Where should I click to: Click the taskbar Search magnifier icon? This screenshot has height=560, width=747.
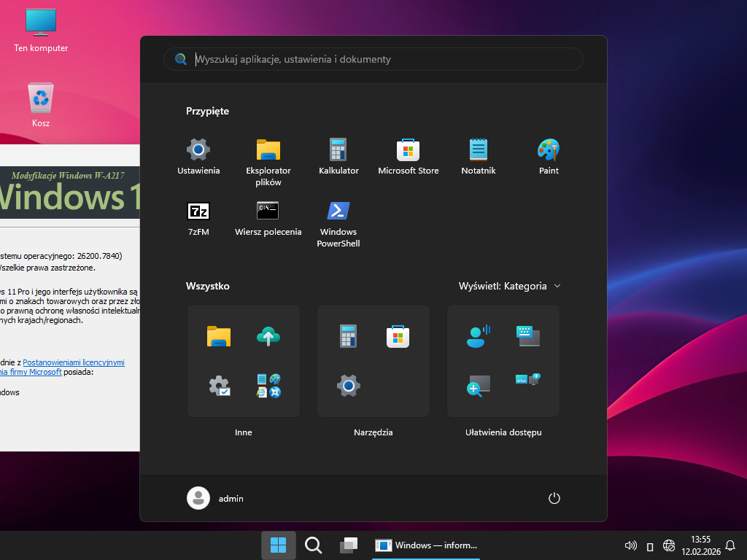point(314,545)
